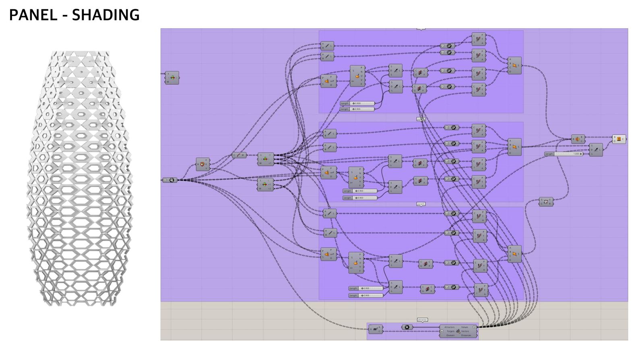Screen dimensions: 644x362
Task: Select Evaluate Surface component in panel1 group
Action: [356, 177]
